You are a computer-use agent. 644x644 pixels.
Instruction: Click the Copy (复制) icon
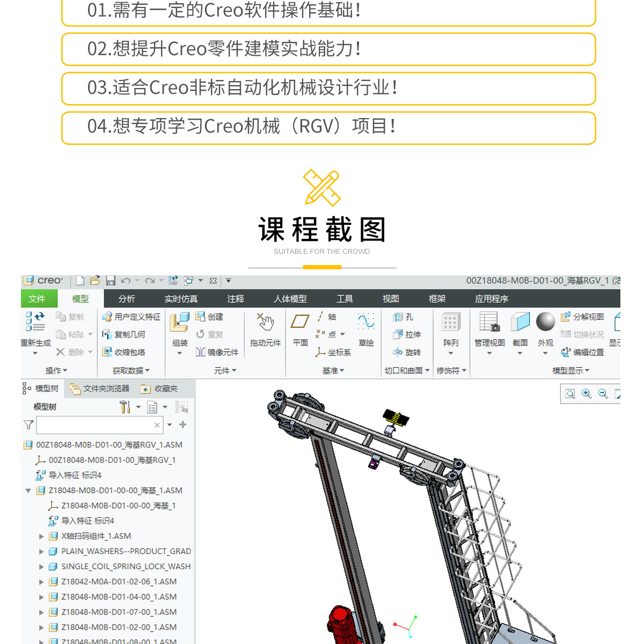pos(70,317)
